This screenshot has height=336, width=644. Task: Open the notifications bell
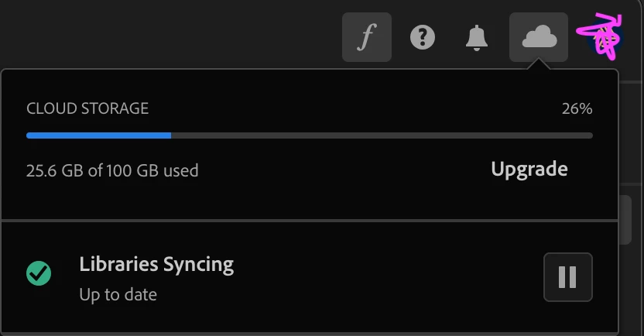pos(477,37)
